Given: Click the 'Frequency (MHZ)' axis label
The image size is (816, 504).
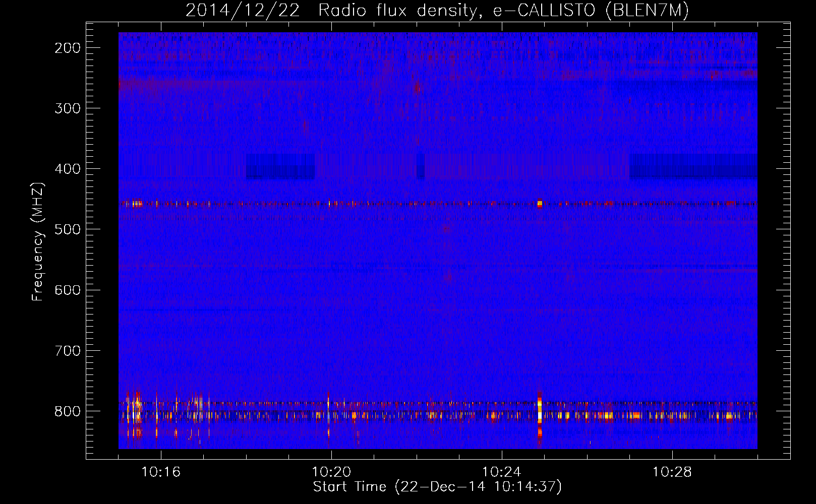Looking at the screenshot, I should pos(38,241).
